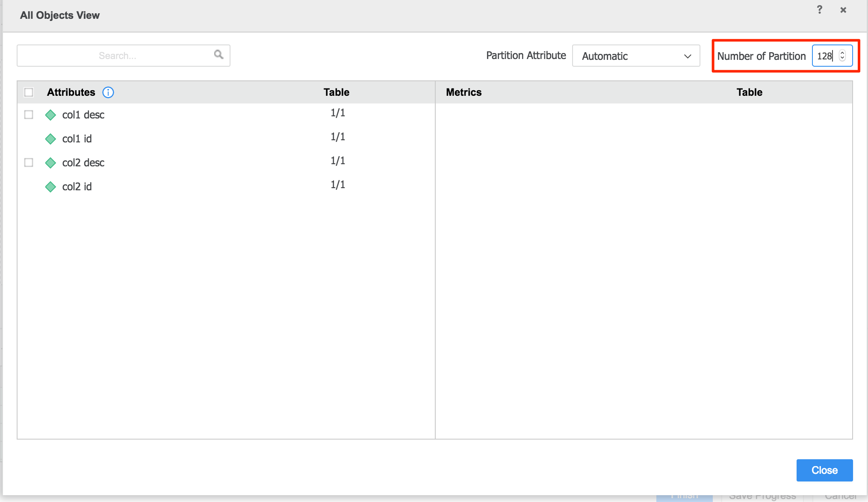Click the Number of Partition value field
This screenshot has width=868, height=502.
coord(832,56)
